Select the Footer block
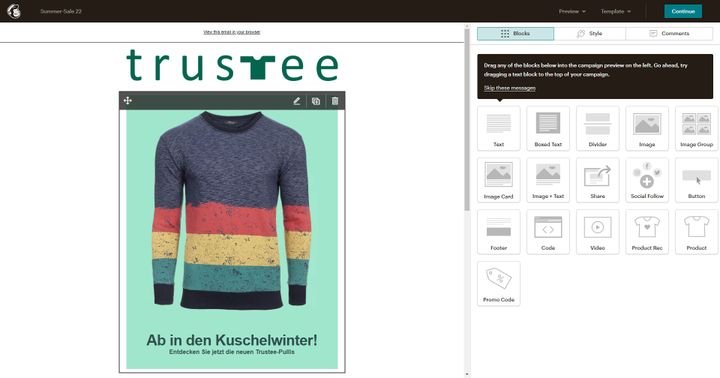 [499, 232]
